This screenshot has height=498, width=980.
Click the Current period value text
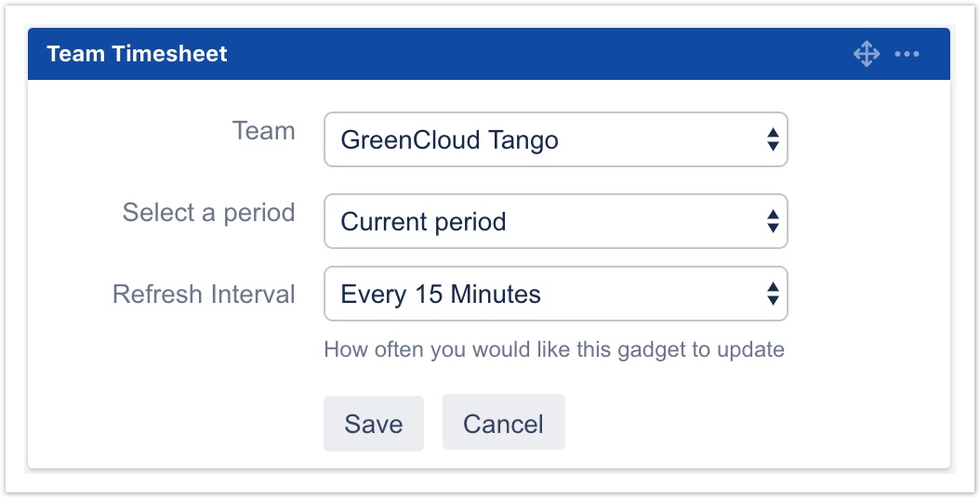(423, 222)
